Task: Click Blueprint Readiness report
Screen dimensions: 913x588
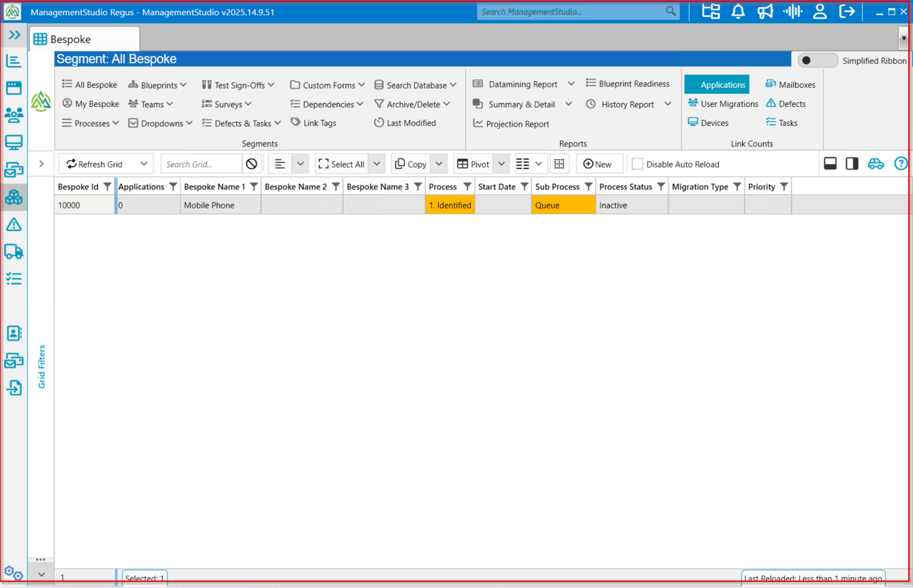Action: (628, 84)
